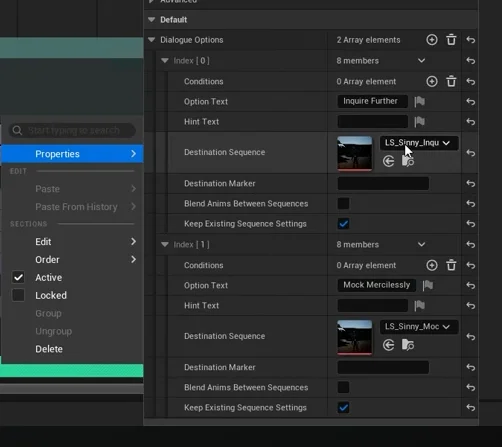Reset Index [1] Destination Sequence to default
Viewport: 502px width, 447px height.
pos(470,337)
